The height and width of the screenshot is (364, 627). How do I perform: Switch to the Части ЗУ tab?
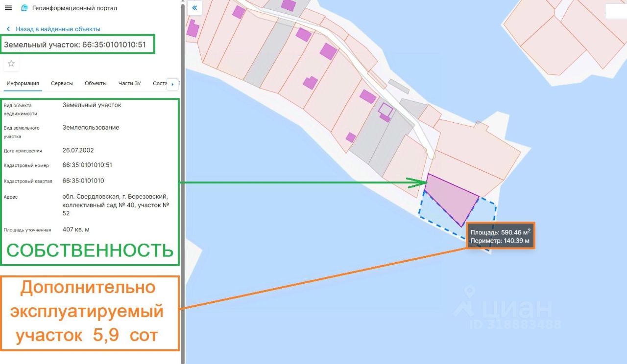tap(129, 83)
